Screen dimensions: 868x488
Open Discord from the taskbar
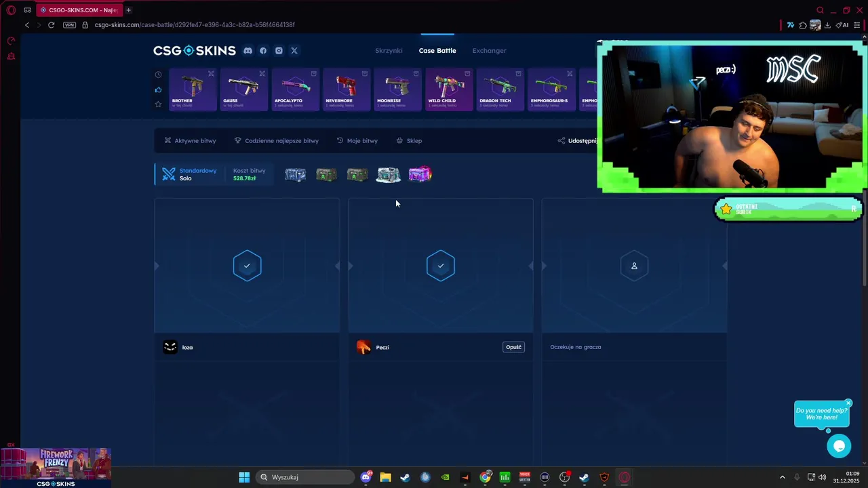click(x=366, y=477)
